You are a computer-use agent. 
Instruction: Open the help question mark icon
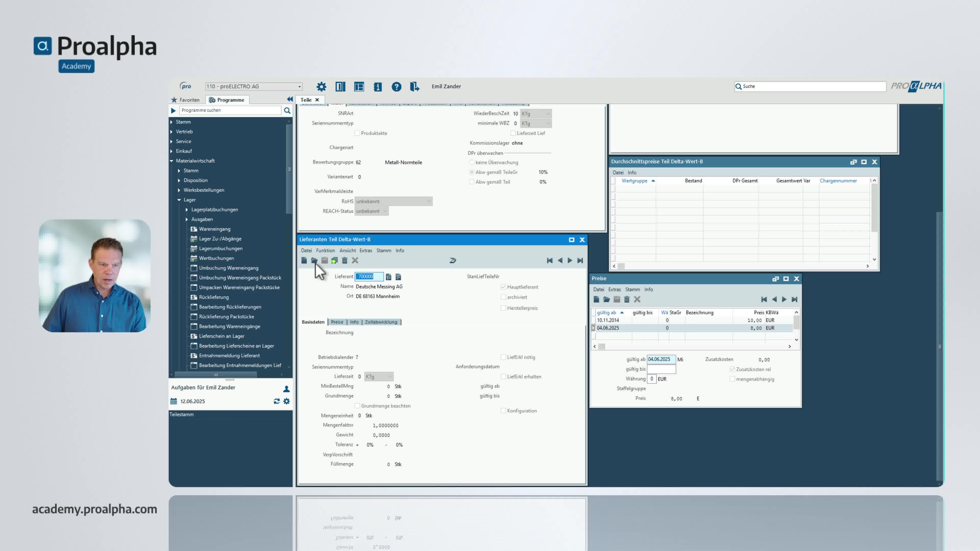396,87
